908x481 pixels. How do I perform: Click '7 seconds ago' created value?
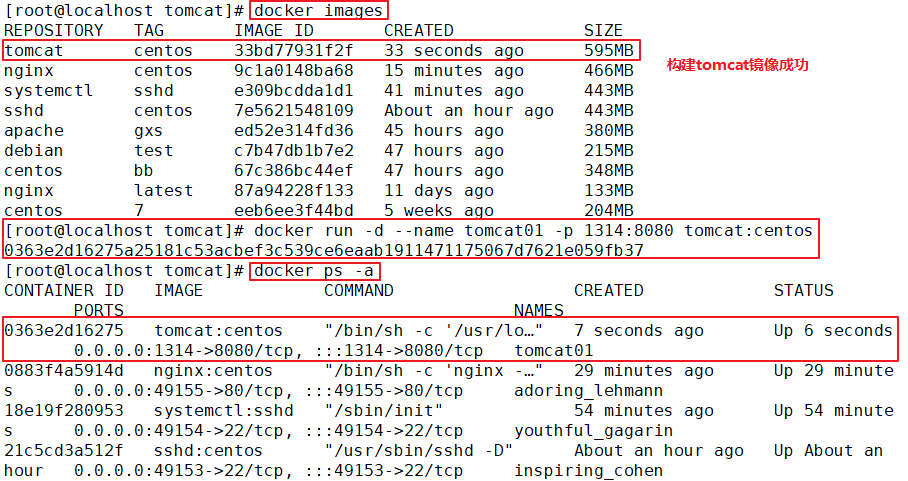(x=639, y=331)
